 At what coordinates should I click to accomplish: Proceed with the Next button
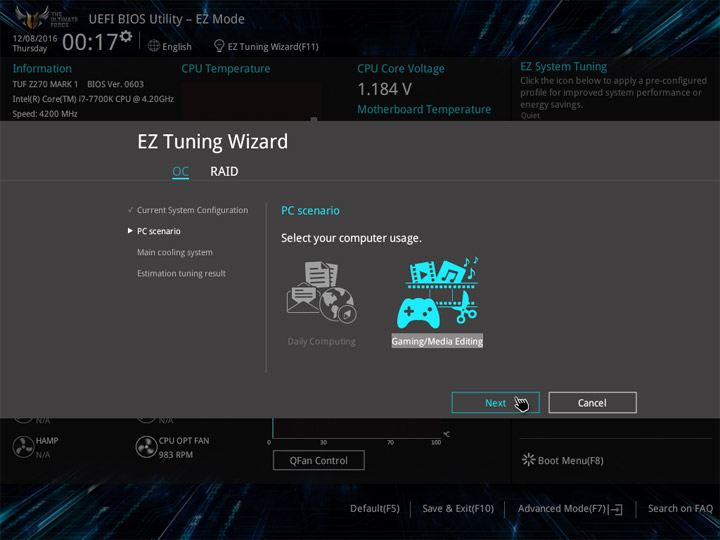pyautogui.click(x=495, y=403)
